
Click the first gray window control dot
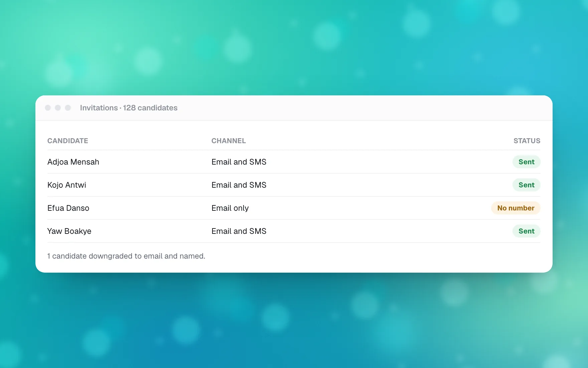pyautogui.click(x=48, y=108)
